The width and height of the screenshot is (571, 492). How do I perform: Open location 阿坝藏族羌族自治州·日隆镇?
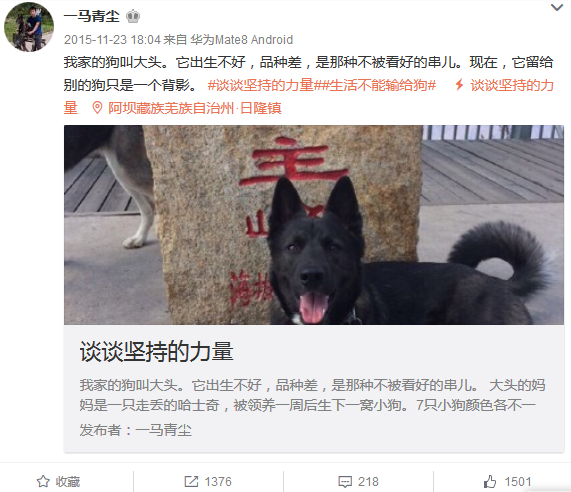click(x=195, y=108)
